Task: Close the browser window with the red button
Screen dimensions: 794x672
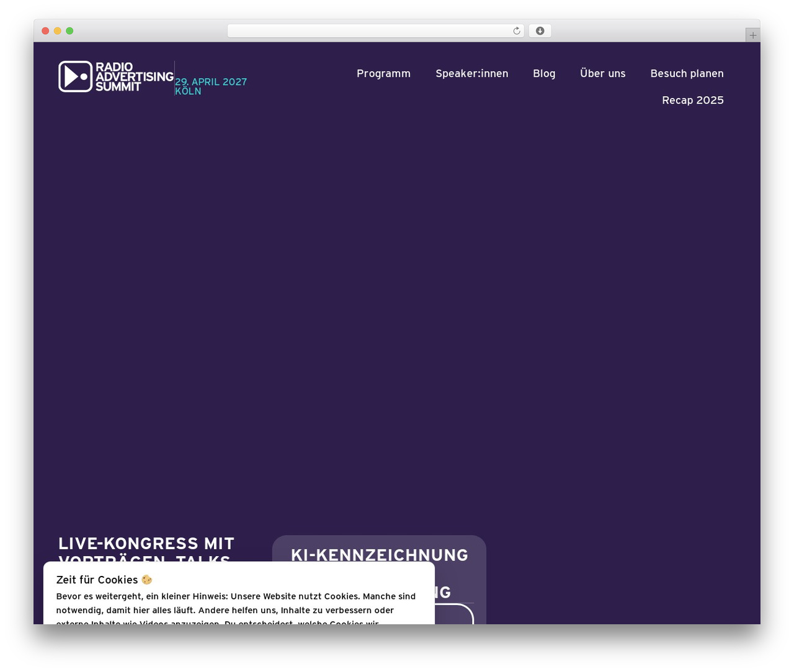Action: 45,31
